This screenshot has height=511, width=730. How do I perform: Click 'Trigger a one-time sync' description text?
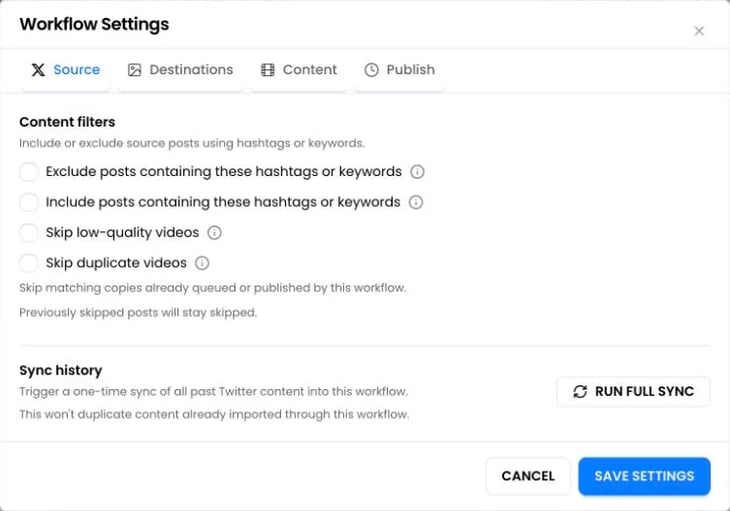point(213,391)
